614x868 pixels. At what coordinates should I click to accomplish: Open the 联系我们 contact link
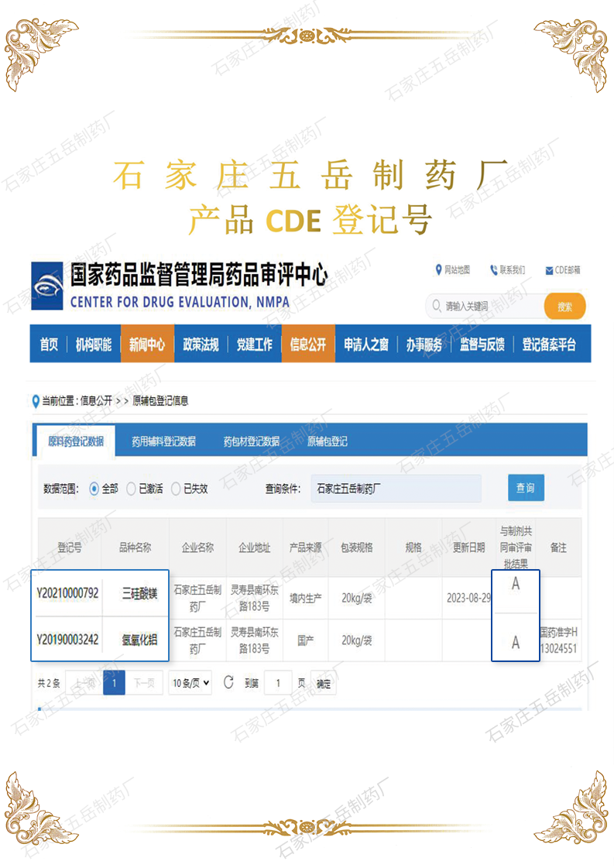coord(512,270)
